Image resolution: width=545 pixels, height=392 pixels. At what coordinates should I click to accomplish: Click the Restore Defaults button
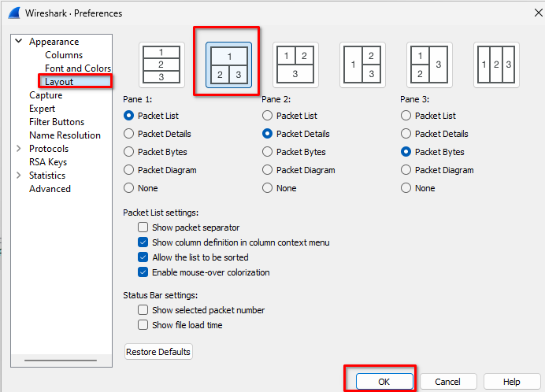(158, 352)
